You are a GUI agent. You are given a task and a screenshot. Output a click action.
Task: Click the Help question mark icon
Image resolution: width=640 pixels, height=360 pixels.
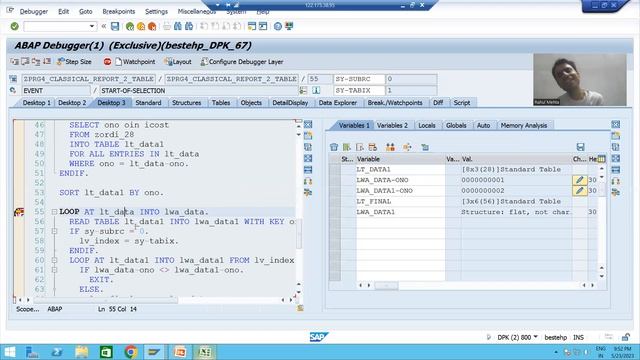tap(278, 27)
